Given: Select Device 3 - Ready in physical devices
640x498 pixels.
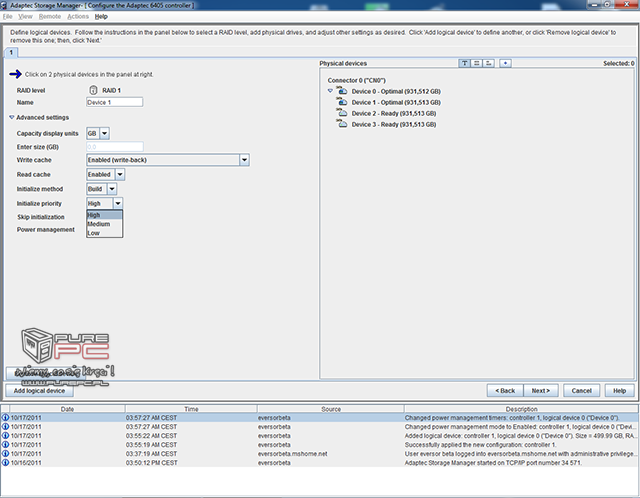Looking at the screenshot, I should click(393, 124).
